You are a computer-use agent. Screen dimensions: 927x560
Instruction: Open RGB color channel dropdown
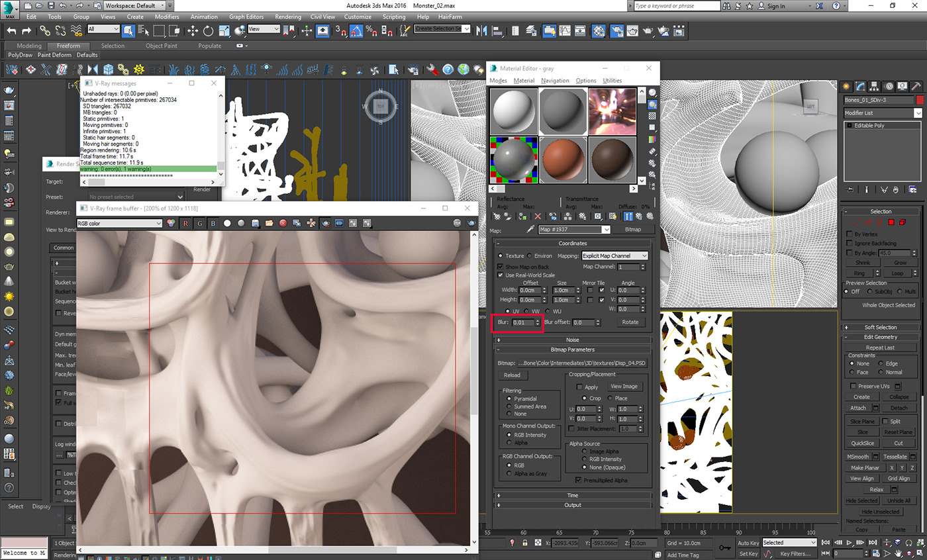click(x=119, y=224)
